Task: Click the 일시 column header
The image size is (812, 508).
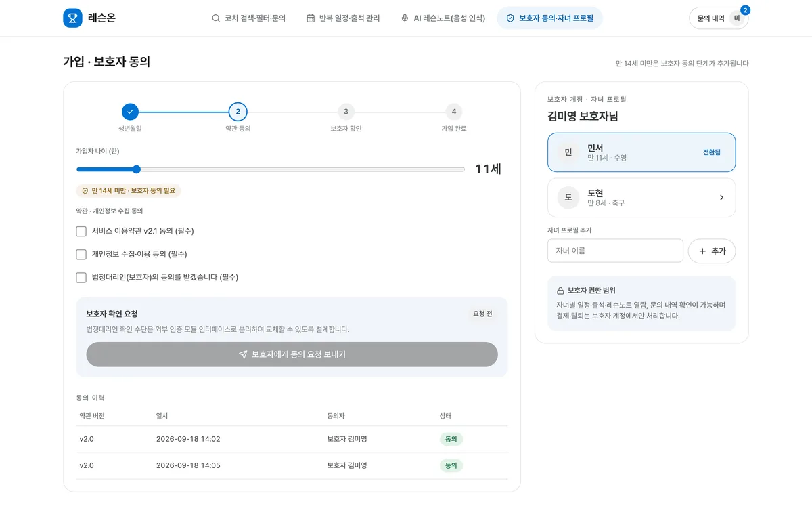Action: click(162, 416)
